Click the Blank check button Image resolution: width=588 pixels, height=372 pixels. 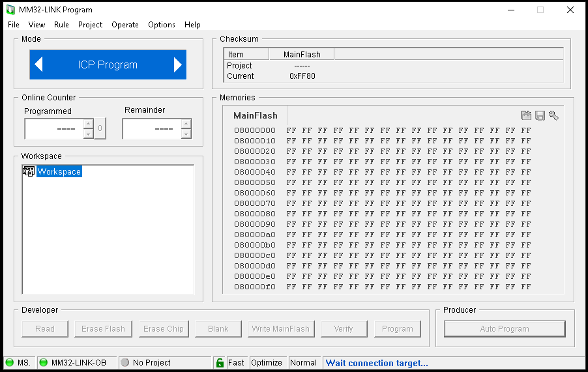[x=218, y=329]
